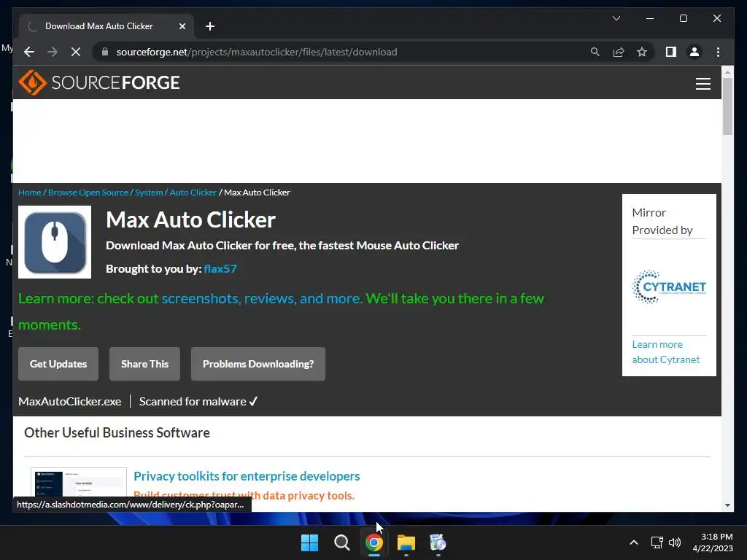Open Learn more about Cytranet link
Screen dimensions: 747x560
[665, 352]
